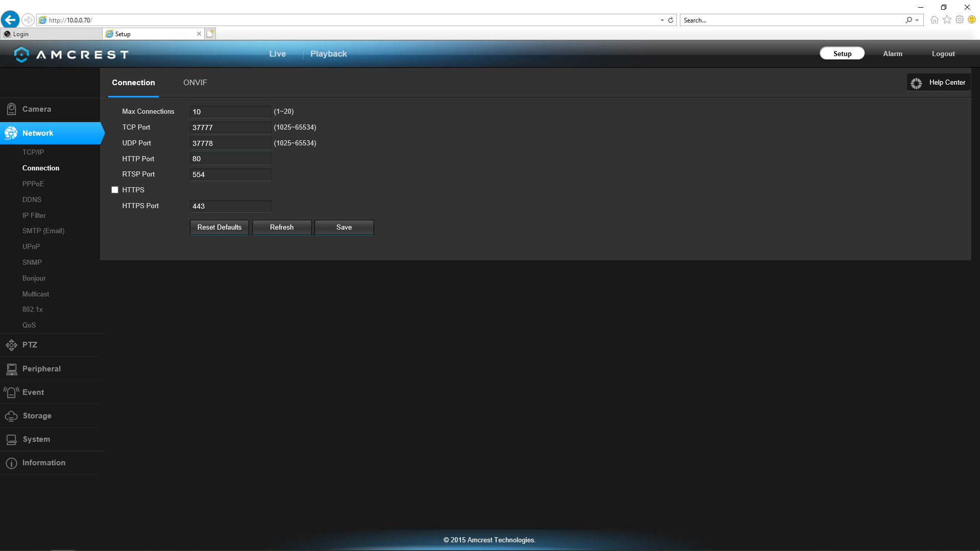This screenshot has width=980, height=551.
Task: Click the HTTP Port input field
Action: [x=230, y=159]
